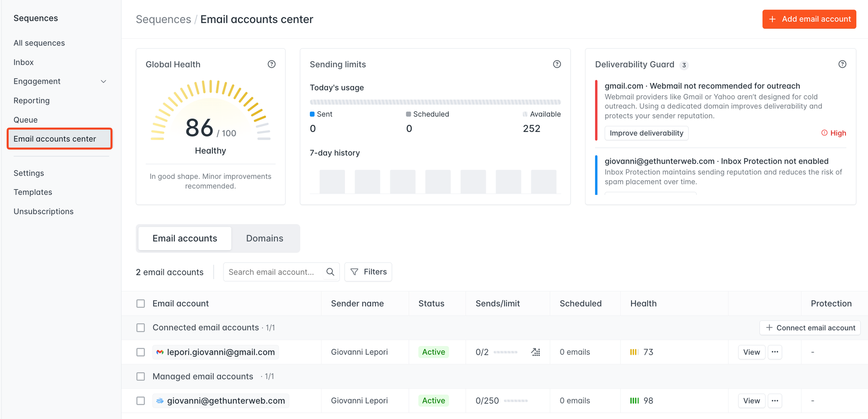868x419 pixels.
Task: Tick the checkbox for lepori.giovanni@gmail.com
Action: point(141,352)
